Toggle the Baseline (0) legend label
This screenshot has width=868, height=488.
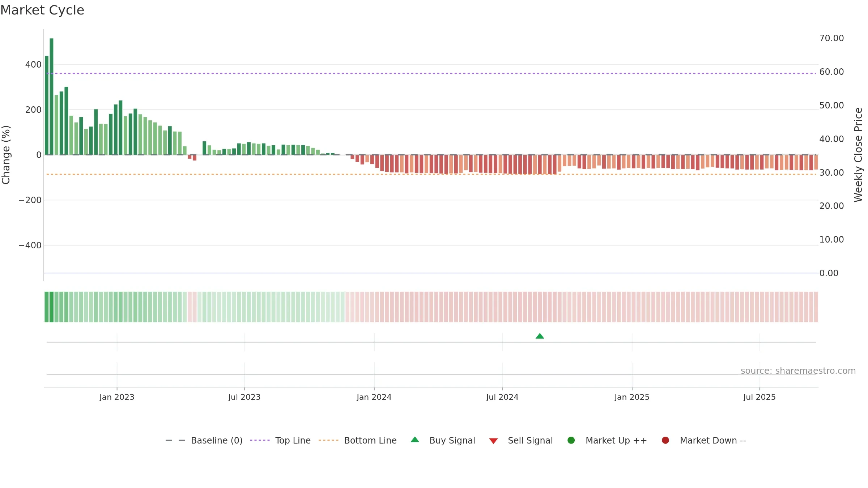pyautogui.click(x=217, y=441)
